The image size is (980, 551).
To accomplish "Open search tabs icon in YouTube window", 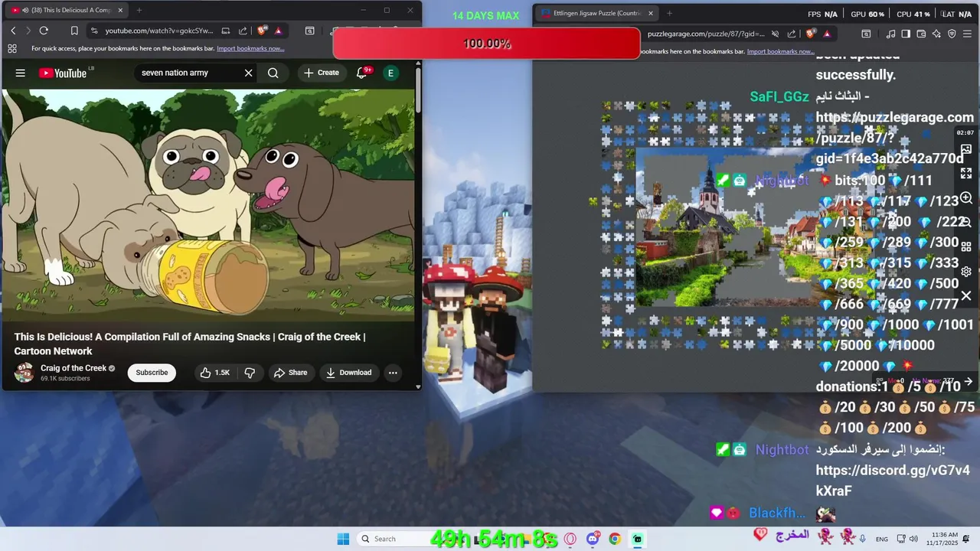I will (309, 31).
